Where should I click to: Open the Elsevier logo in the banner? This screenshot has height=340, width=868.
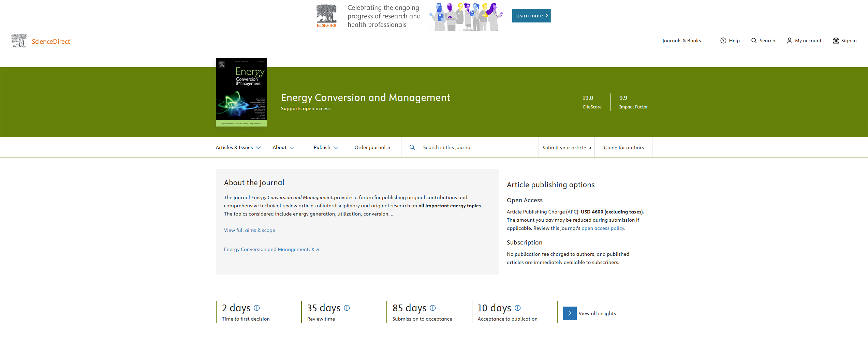[326, 16]
